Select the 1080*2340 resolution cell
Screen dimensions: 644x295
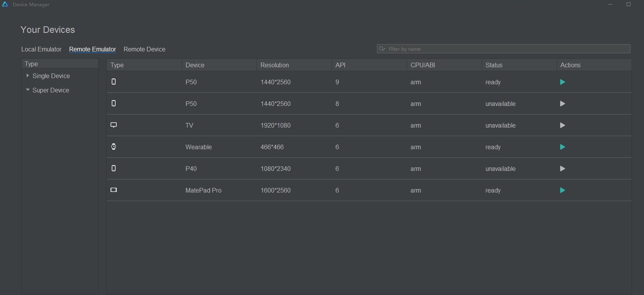(276, 169)
